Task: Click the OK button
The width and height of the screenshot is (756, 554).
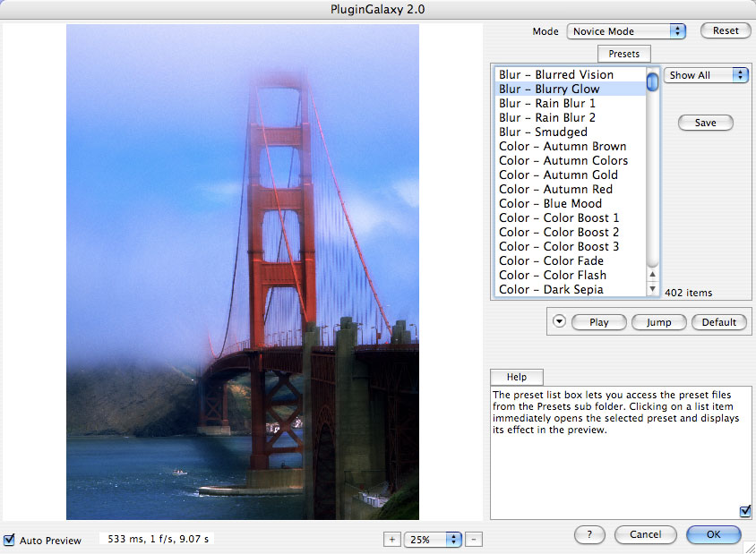Action: pos(713,534)
